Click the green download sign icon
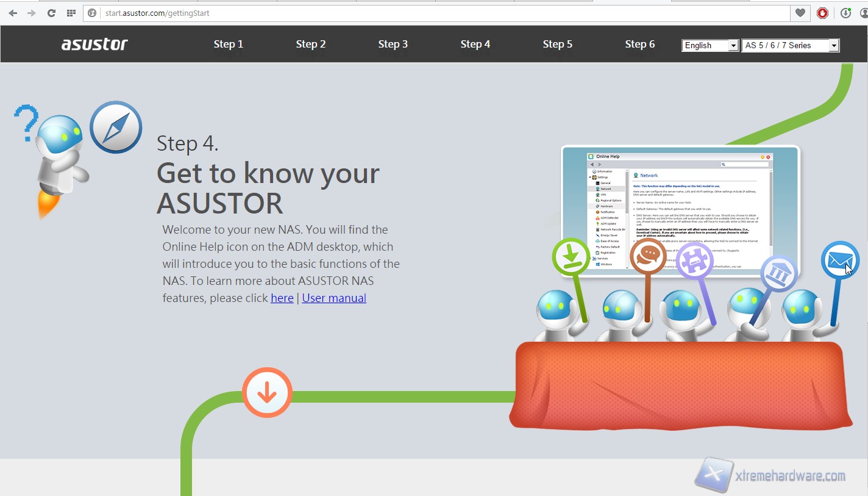This screenshot has height=496, width=868. tap(571, 257)
